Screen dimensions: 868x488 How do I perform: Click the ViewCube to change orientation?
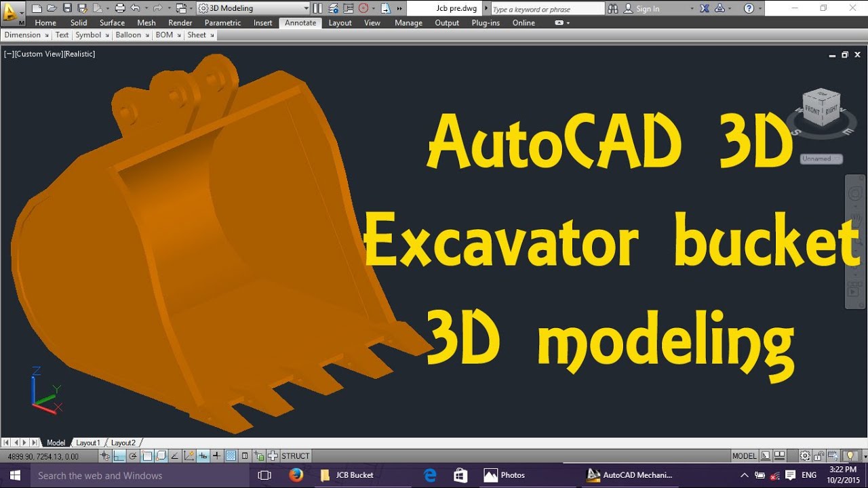coord(821,108)
